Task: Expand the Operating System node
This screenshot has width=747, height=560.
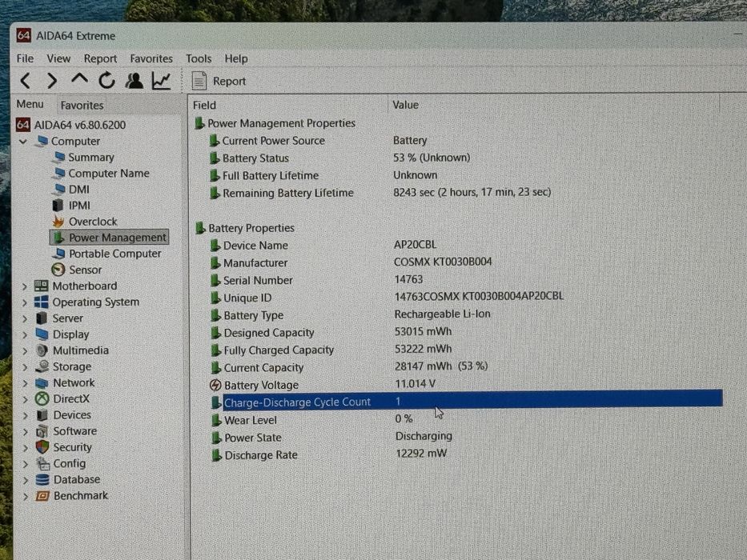Action: point(24,302)
